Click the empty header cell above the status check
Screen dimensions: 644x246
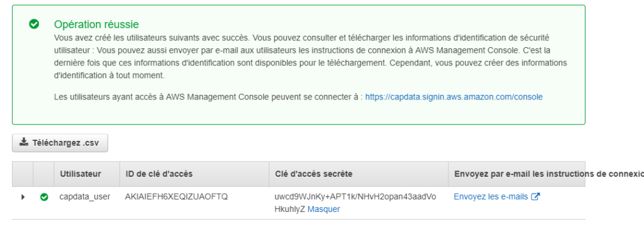click(43, 174)
